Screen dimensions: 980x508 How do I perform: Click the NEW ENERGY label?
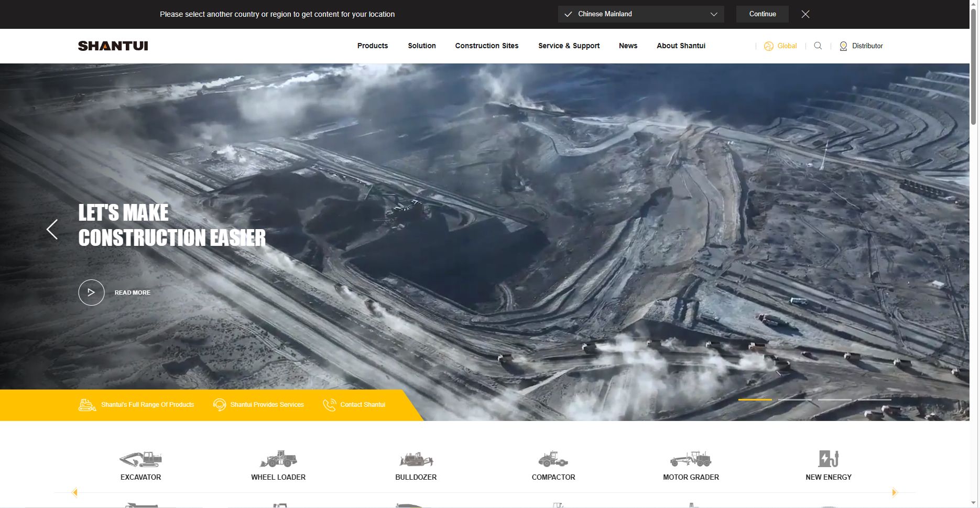click(x=829, y=477)
